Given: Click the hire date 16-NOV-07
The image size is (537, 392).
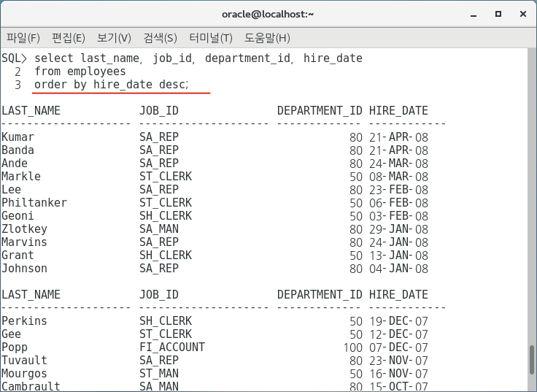Looking at the screenshot, I should (398, 374).
